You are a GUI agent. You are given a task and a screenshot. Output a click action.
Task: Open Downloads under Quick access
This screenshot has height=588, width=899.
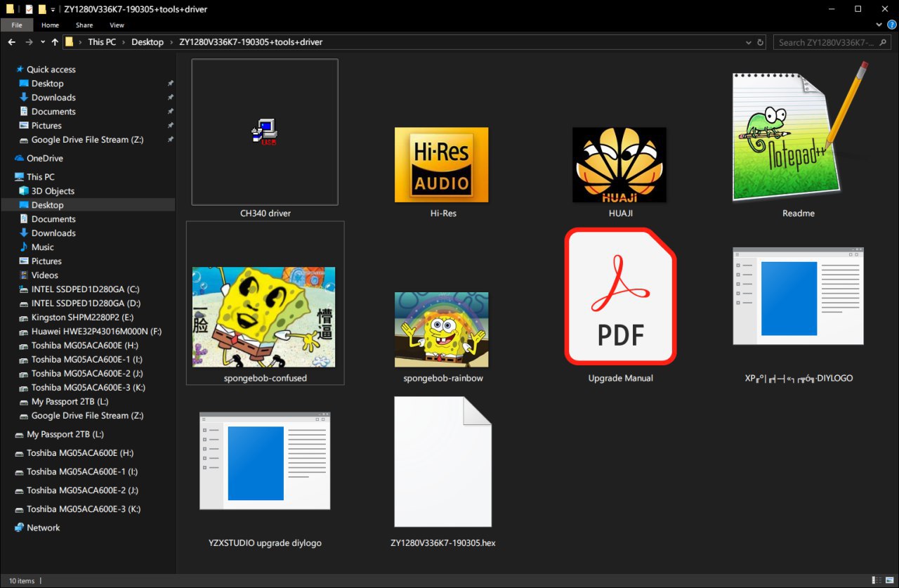coord(53,98)
